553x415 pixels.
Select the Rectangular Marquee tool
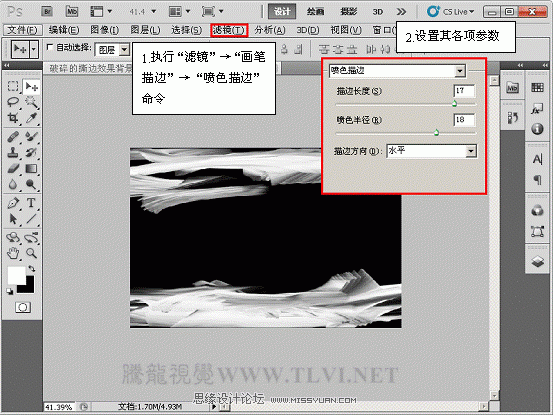pyautogui.click(x=13, y=86)
